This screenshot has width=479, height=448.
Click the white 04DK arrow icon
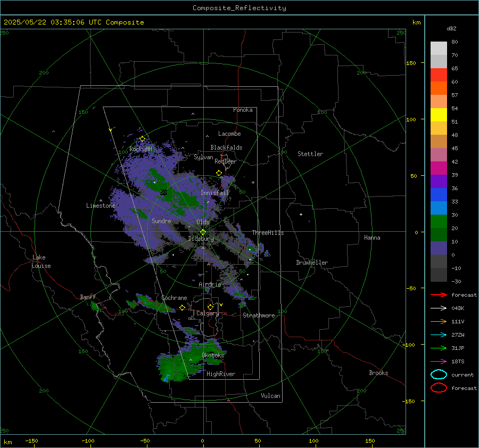[x=439, y=308]
